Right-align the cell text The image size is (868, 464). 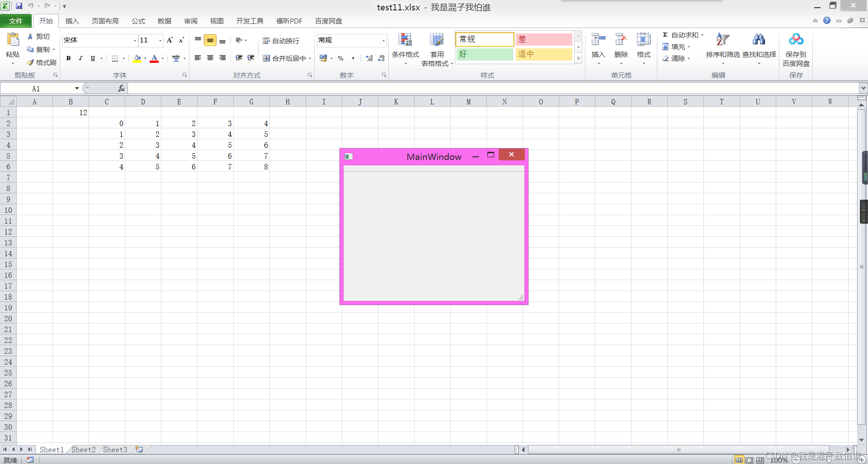(222, 58)
